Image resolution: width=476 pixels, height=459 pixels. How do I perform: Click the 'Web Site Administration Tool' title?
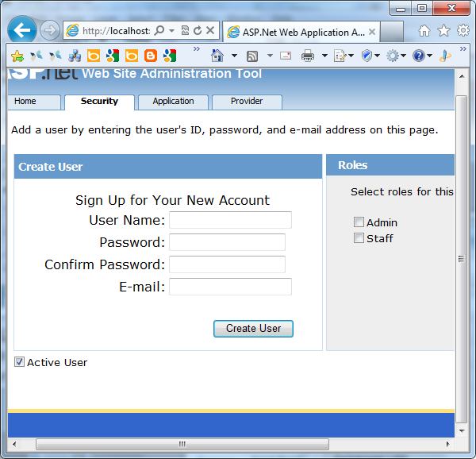tap(172, 74)
